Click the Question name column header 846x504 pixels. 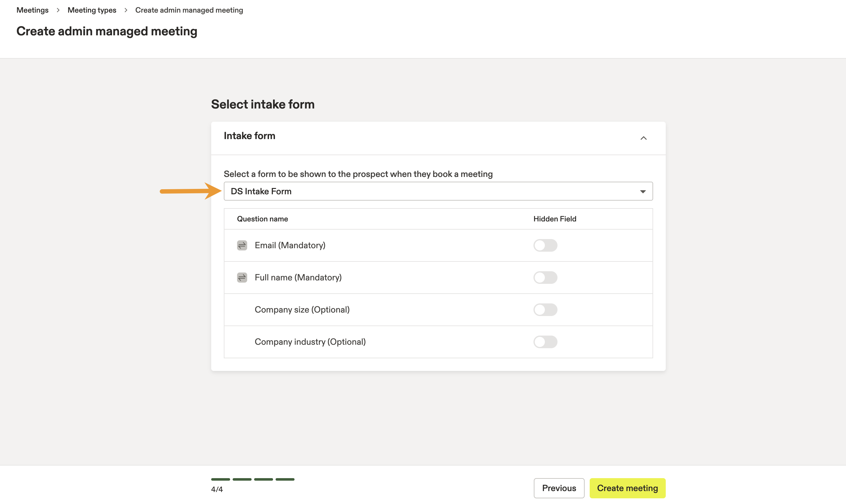262,219
